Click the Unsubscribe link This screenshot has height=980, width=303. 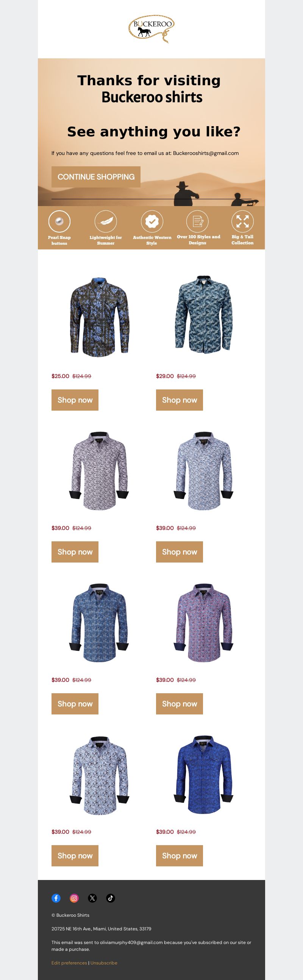coord(104,963)
